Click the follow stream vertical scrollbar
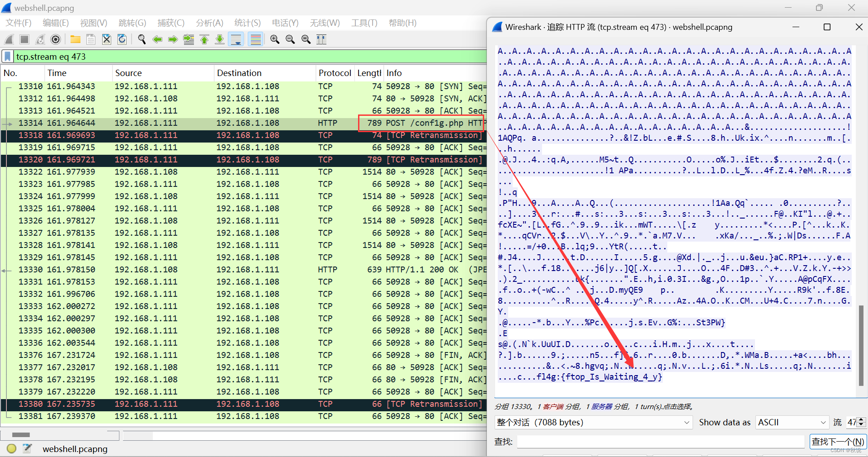The height and width of the screenshot is (457, 868). click(x=861, y=346)
